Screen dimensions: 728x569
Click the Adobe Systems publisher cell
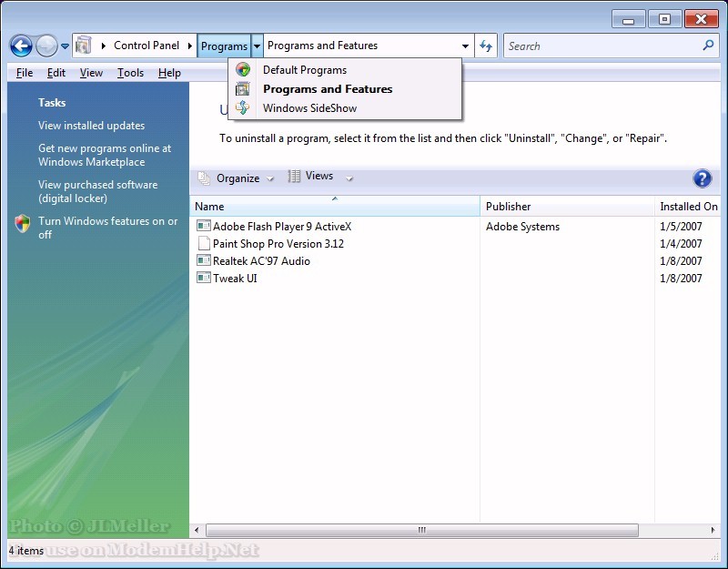pos(522,227)
